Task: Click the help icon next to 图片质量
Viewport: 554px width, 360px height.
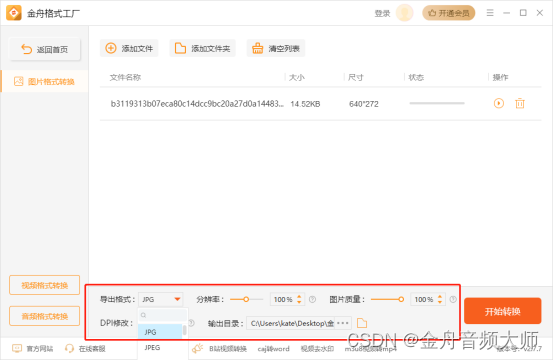Action: 453,299
